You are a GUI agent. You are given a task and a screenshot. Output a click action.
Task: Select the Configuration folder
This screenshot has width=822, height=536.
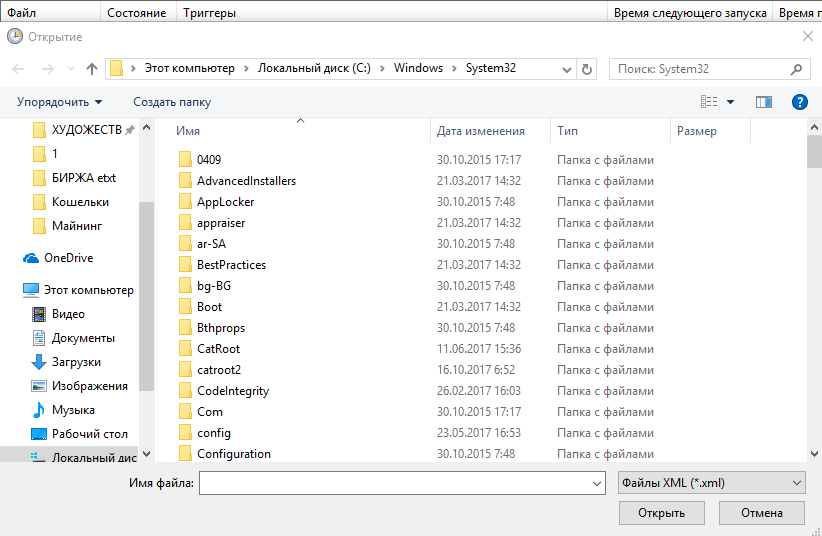coord(234,454)
